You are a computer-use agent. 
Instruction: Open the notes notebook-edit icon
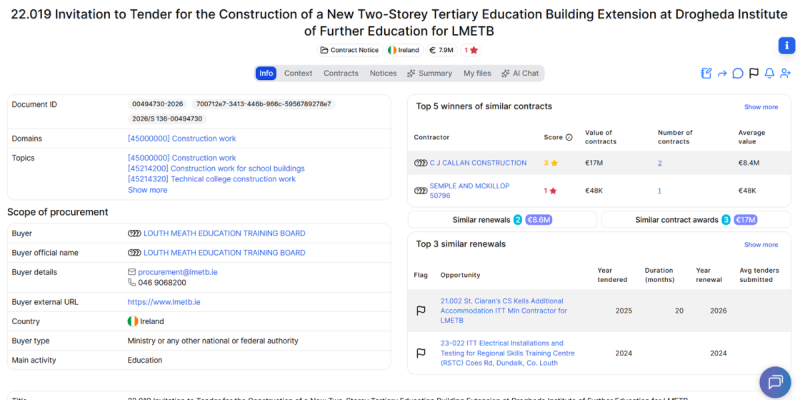point(706,73)
